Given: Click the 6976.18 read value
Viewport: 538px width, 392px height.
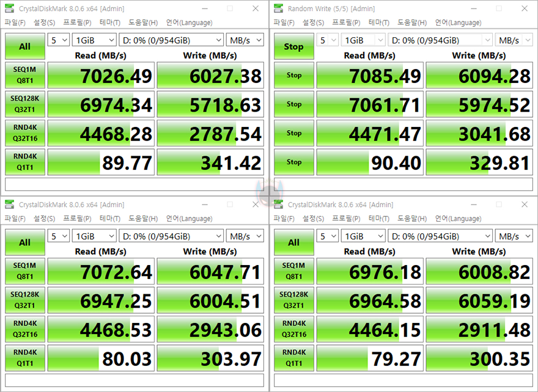Looking at the screenshot, I should coord(385,272).
